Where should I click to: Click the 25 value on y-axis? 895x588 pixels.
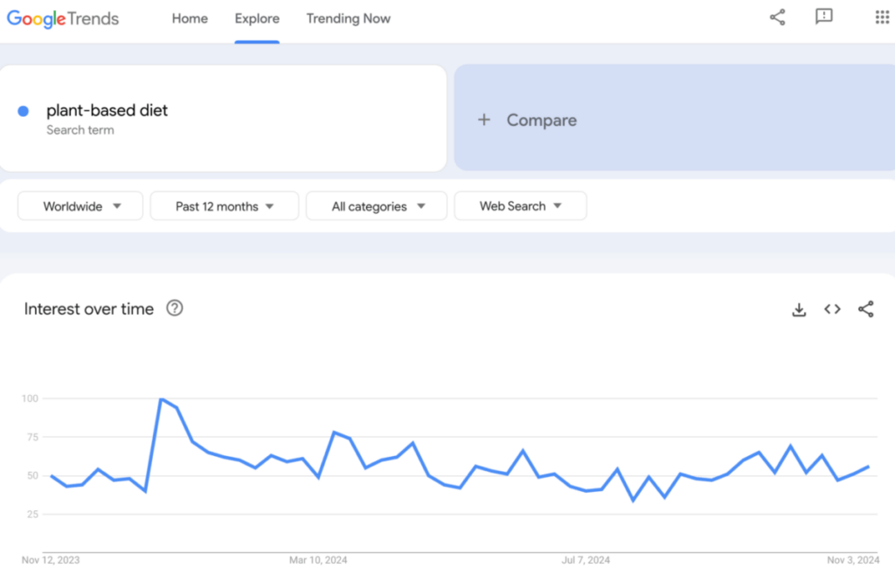(32, 515)
